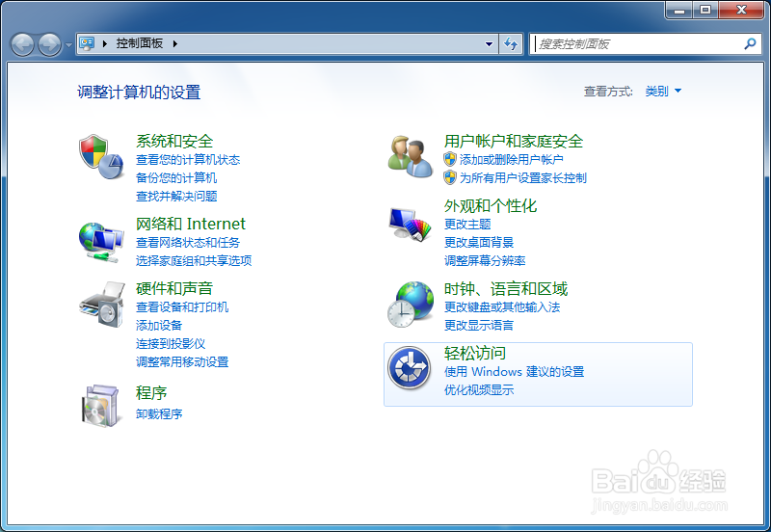Expand the arrow after 控制面板 breadcrumb
The width and height of the screenshot is (771, 532).
[175, 43]
